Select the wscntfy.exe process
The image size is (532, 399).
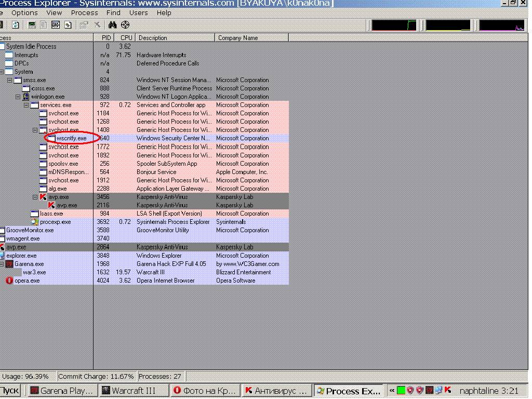click(x=72, y=138)
